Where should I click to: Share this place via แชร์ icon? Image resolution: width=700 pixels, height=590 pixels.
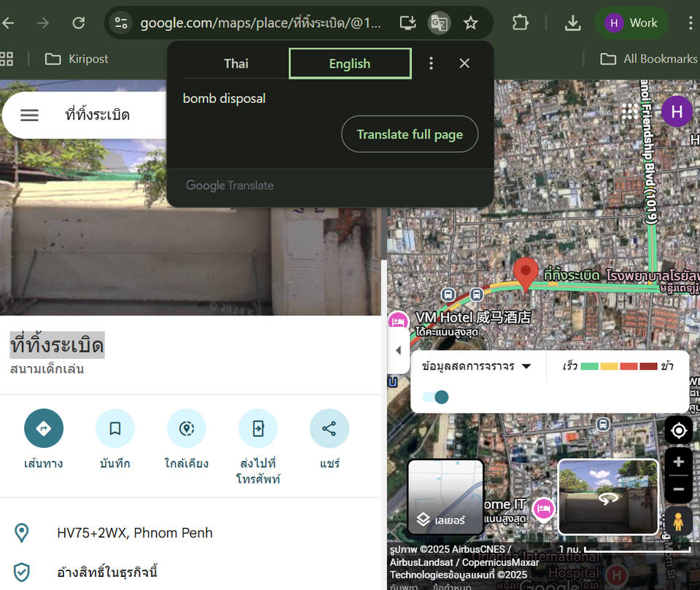click(x=330, y=428)
